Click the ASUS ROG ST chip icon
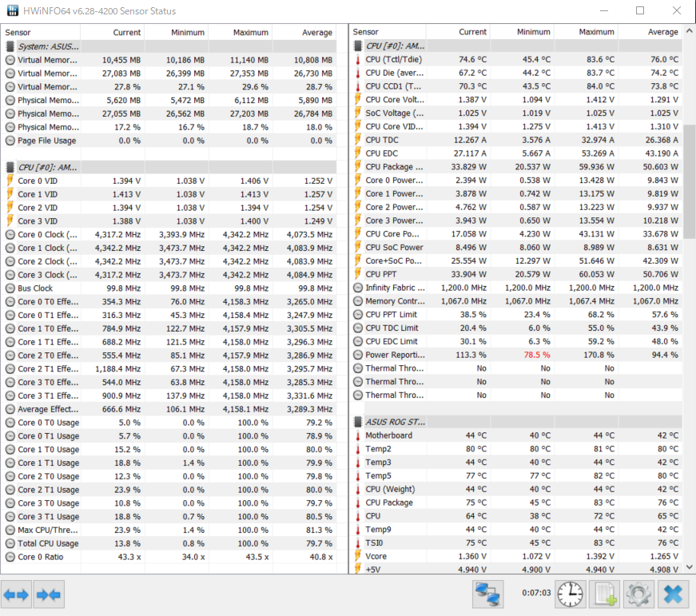 [x=358, y=422]
